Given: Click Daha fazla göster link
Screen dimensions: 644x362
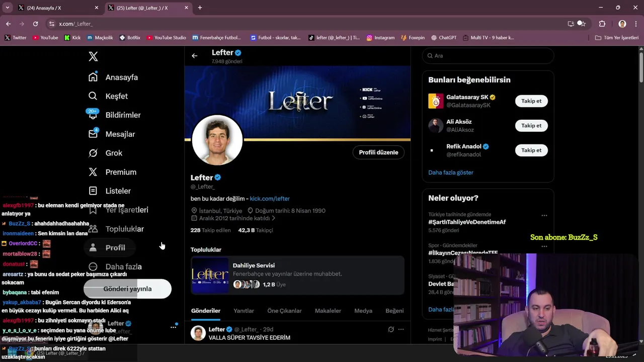Looking at the screenshot, I should point(451,172).
